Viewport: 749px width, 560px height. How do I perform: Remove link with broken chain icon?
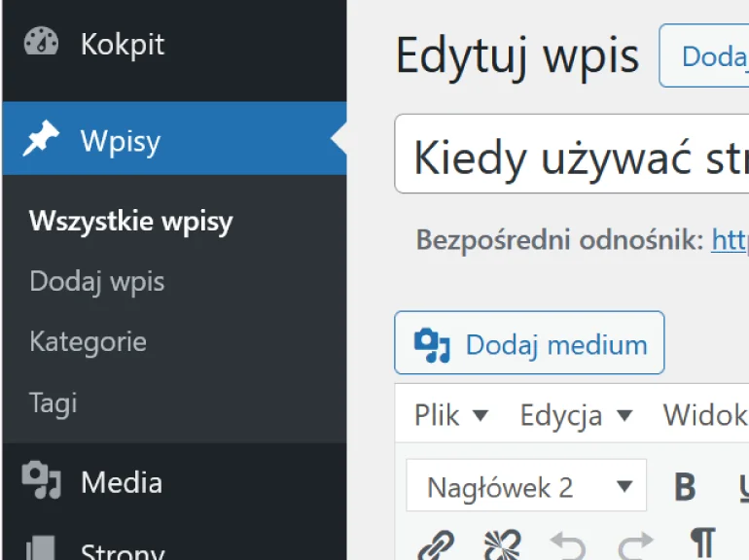pyautogui.click(x=502, y=544)
